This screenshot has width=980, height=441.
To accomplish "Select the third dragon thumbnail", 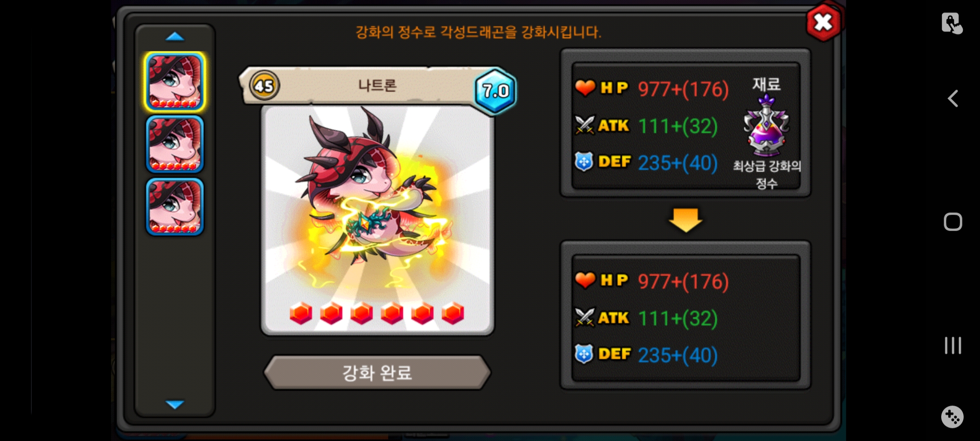I will pyautogui.click(x=175, y=207).
